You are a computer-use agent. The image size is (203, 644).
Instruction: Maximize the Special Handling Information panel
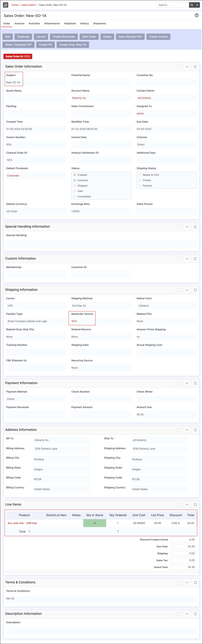(x=195, y=227)
